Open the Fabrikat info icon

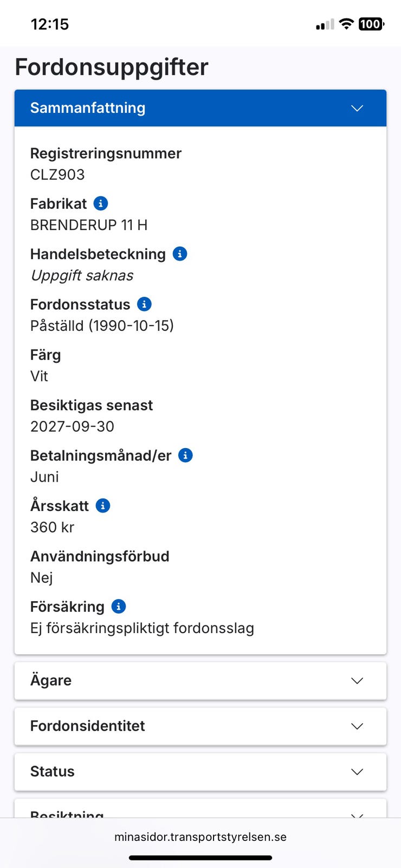[x=101, y=203]
